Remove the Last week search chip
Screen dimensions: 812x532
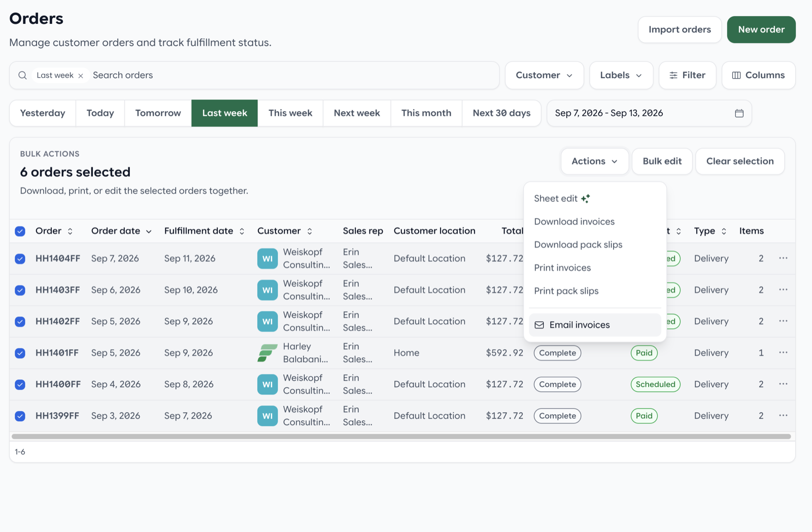click(81, 76)
